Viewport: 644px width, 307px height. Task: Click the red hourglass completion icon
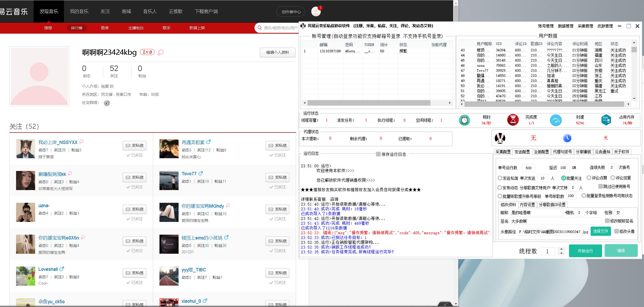513,120
